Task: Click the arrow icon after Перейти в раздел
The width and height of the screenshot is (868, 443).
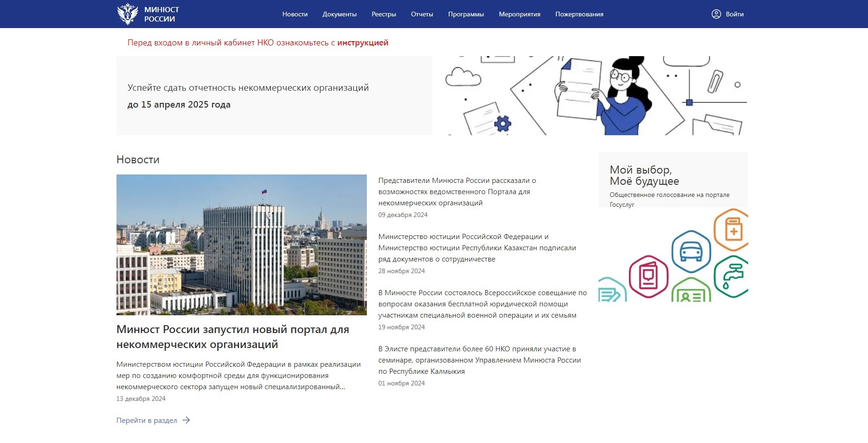Action: pos(186,420)
